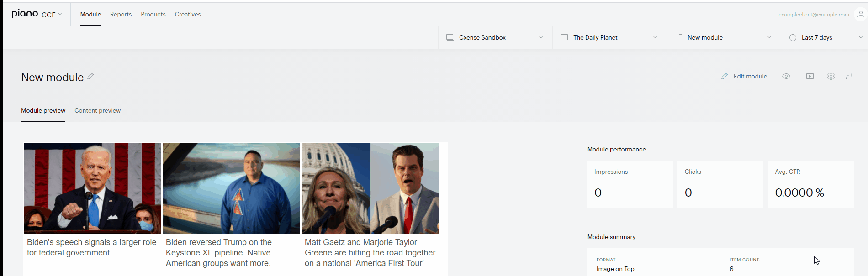Select the Content preview tab

[x=97, y=110]
